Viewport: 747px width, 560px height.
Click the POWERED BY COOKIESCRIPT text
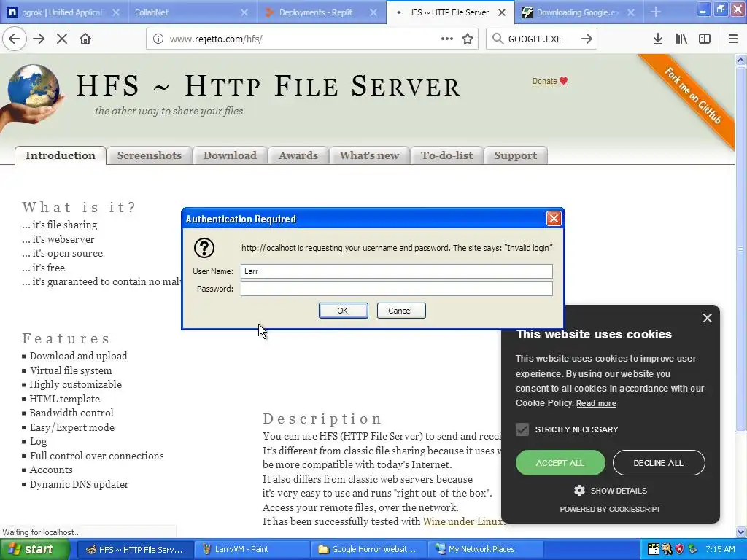click(x=611, y=509)
